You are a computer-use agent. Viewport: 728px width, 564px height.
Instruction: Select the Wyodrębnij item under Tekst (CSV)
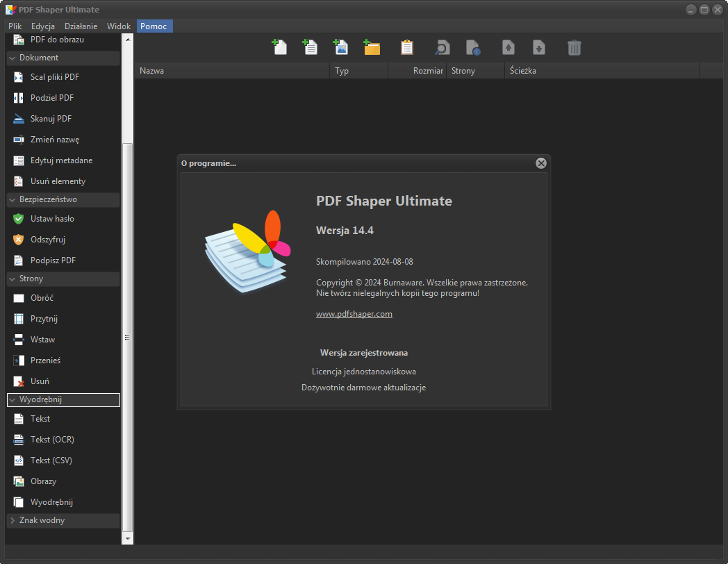click(64, 502)
